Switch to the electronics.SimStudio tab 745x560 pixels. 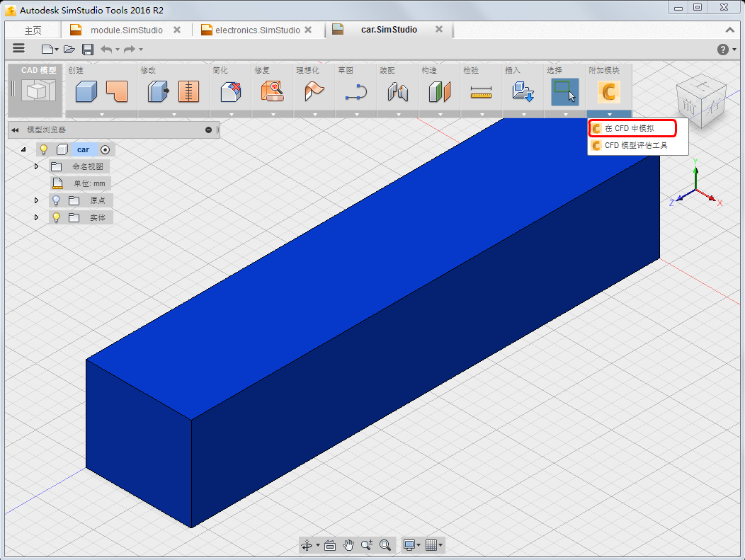click(x=258, y=30)
